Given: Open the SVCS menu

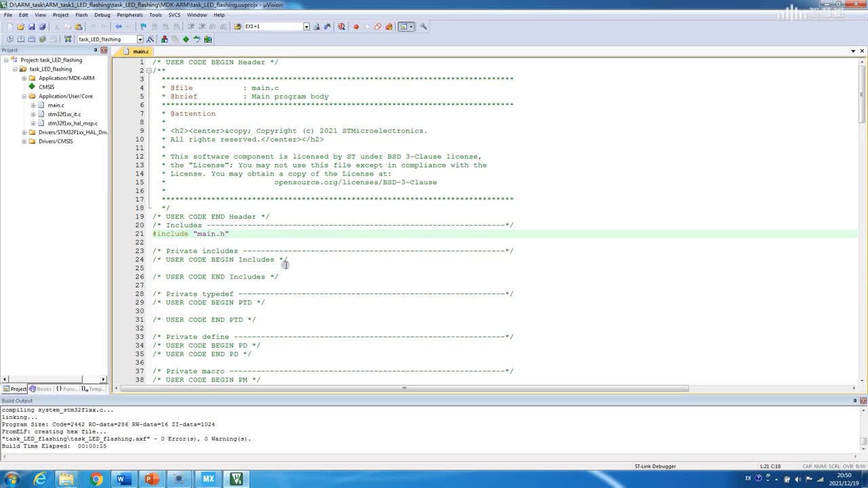Looking at the screenshot, I should coord(174,15).
